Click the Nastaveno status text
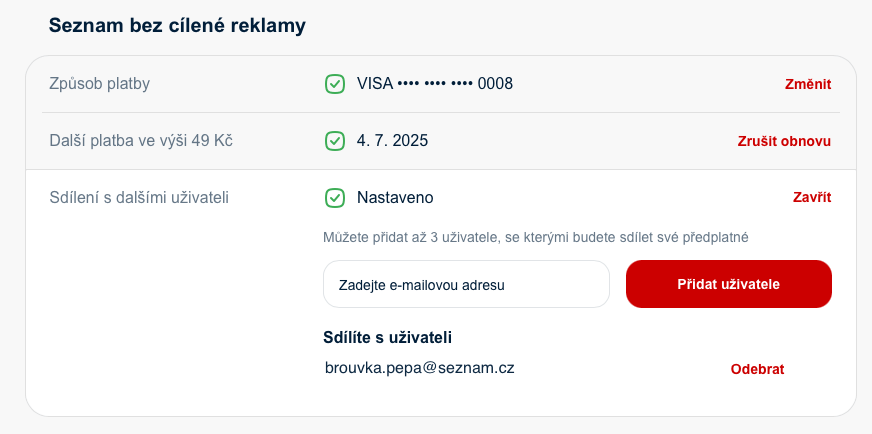 (395, 198)
